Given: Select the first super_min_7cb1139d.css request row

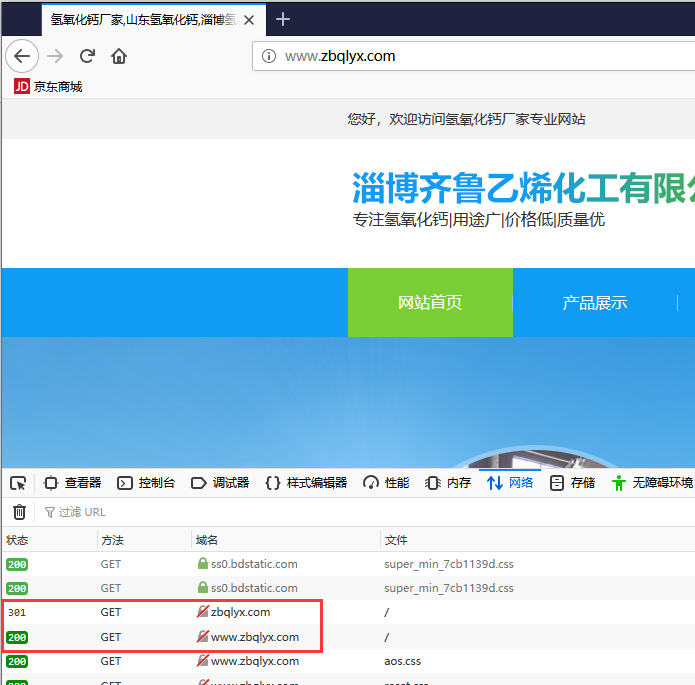Looking at the screenshot, I should click(348, 564).
